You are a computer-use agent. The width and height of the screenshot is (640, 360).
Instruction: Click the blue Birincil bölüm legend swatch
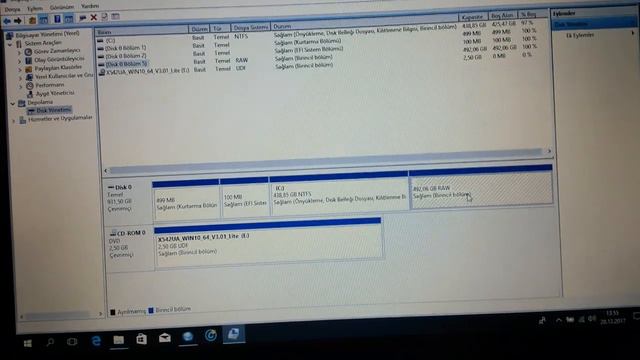[x=151, y=311]
